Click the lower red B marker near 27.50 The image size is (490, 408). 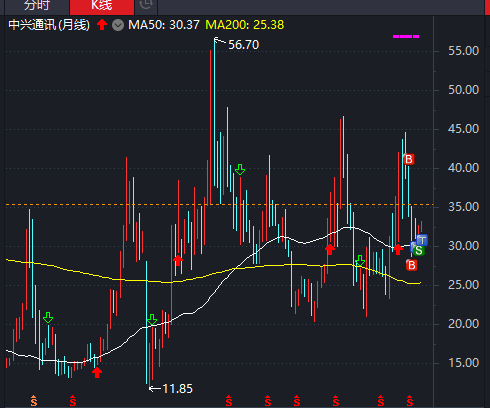412,265
